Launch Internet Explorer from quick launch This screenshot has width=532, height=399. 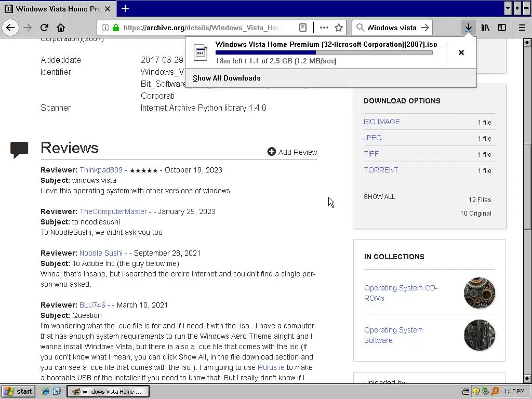(x=45, y=392)
